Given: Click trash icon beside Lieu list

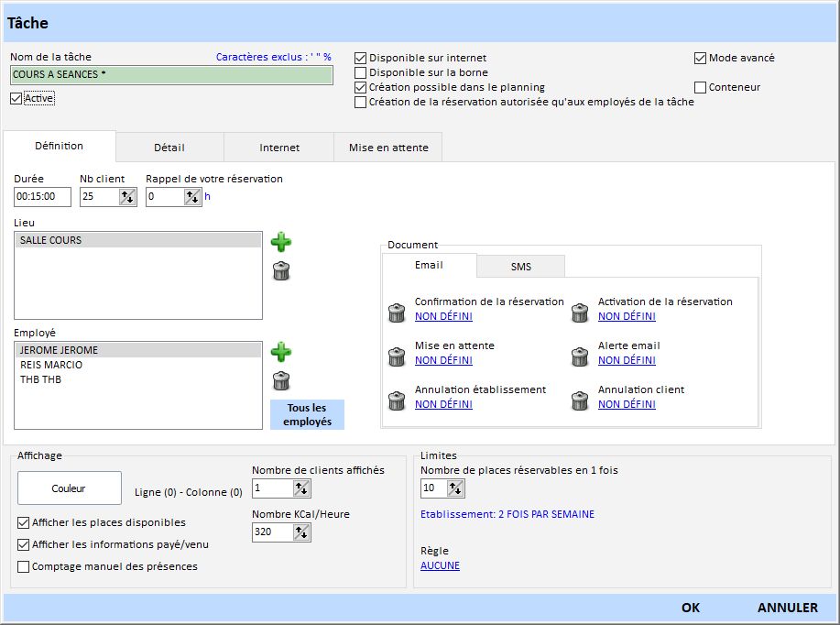Looking at the screenshot, I should (x=281, y=270).
